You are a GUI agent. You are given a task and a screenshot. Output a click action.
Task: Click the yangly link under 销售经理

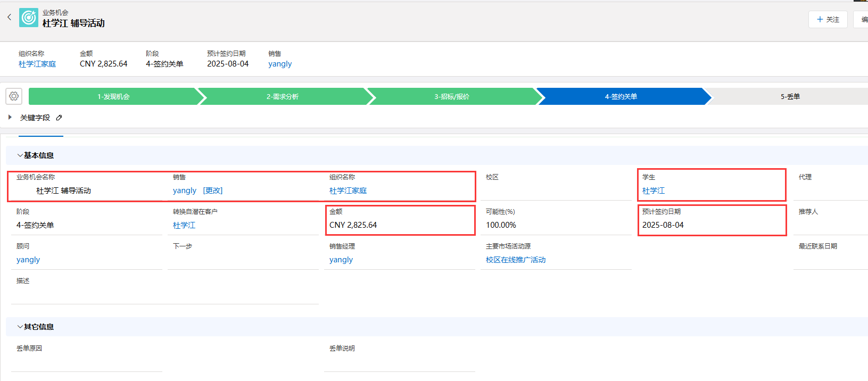click(341, 260)
